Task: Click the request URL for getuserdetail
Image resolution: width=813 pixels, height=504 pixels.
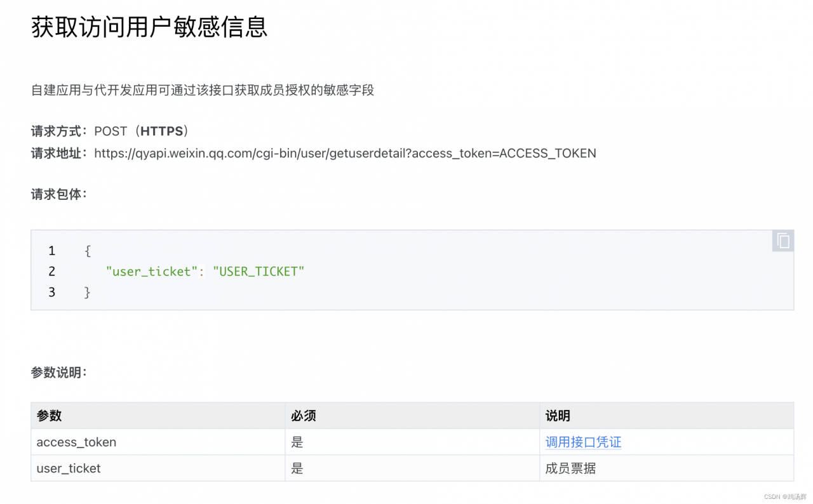Action: (345, 153)
